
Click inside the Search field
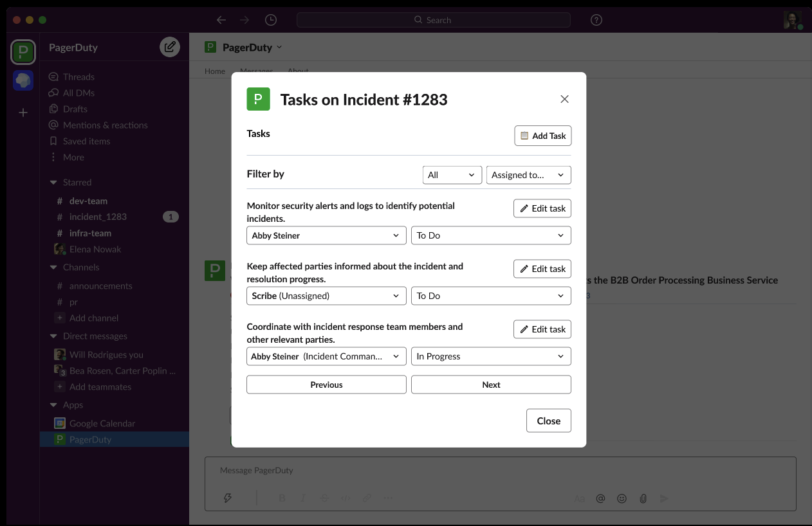click(433, 20)
